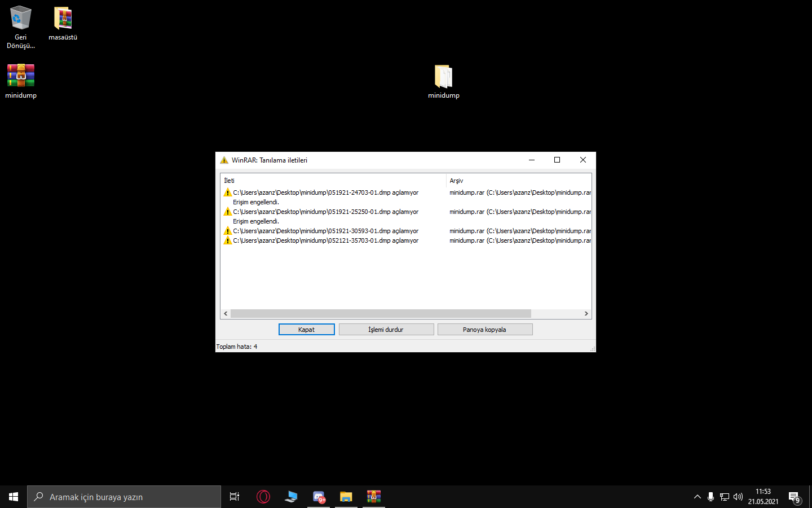Image resolution: width=812 pixels, height=508 pixels.
Task: Switch to WinRAR in the taskbar
Action: [374, 497]
